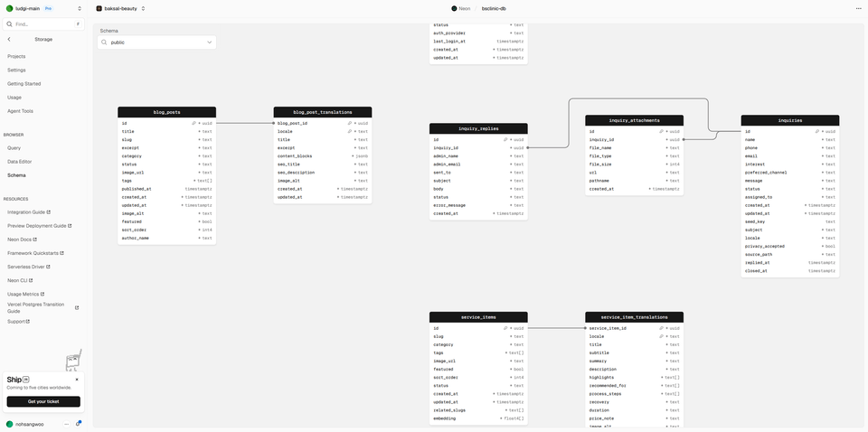Click the baksal-beauty project icon

point(99,9)
